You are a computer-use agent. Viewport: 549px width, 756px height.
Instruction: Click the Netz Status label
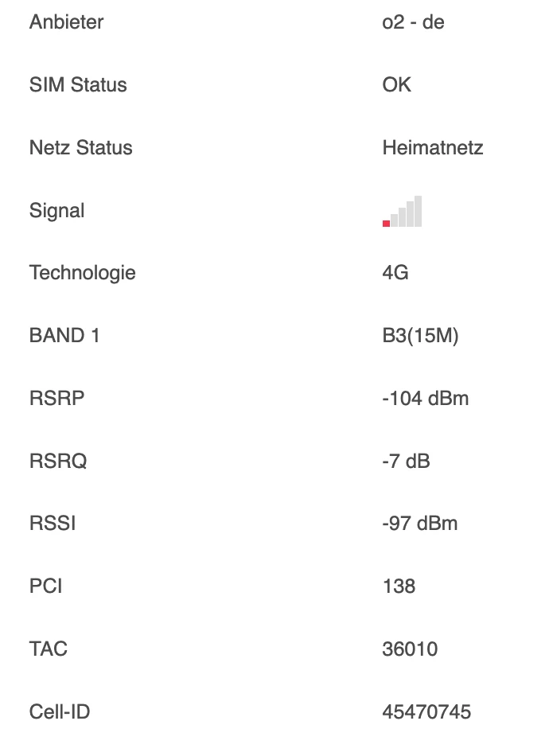pos(80,148)
